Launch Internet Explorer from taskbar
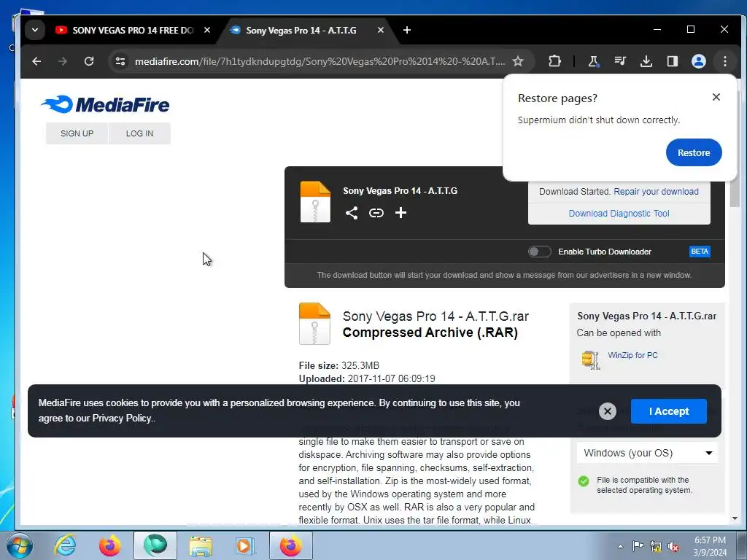Image resolution: width=747 pixels, height=560 pixels. point(65,545)
